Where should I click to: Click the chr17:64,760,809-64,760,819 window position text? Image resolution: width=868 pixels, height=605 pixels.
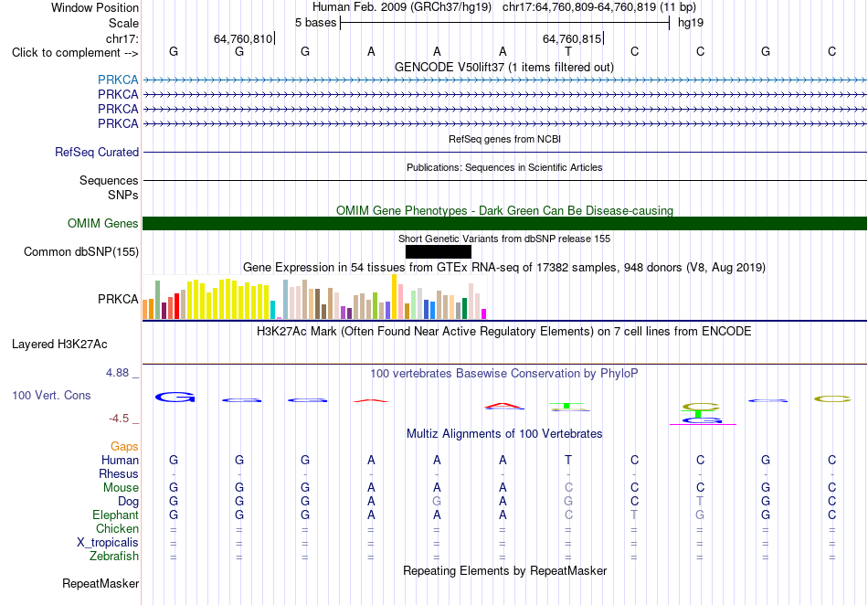click(579, 7)
